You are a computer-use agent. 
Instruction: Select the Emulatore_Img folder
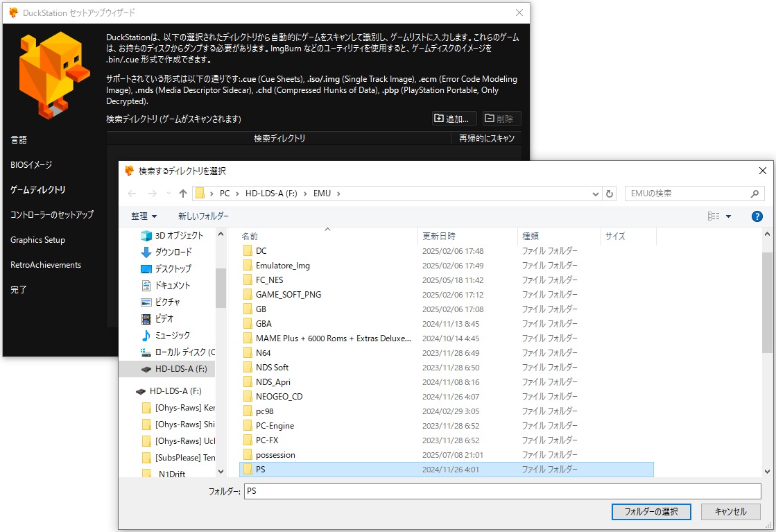447,266
